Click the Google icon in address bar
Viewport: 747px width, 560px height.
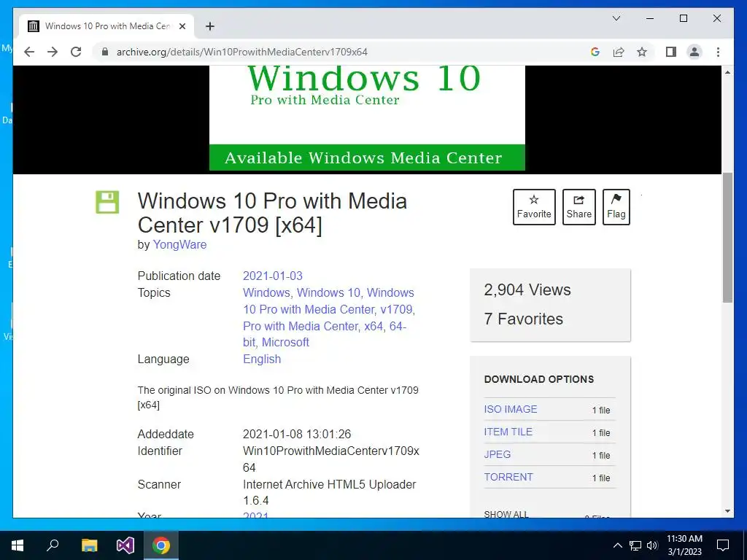[x=595, y=52]
